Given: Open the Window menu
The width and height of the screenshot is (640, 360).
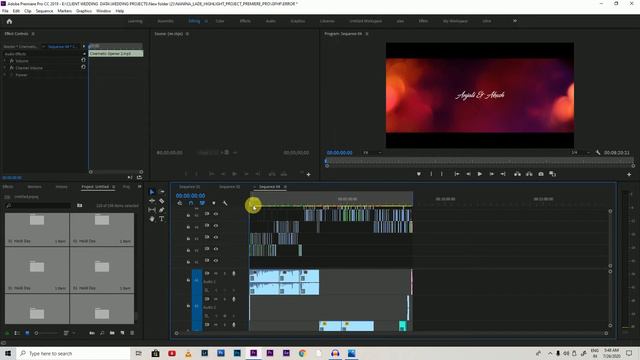Looking at the screenshot, I should pyautogui.click(x=103, y=11).
